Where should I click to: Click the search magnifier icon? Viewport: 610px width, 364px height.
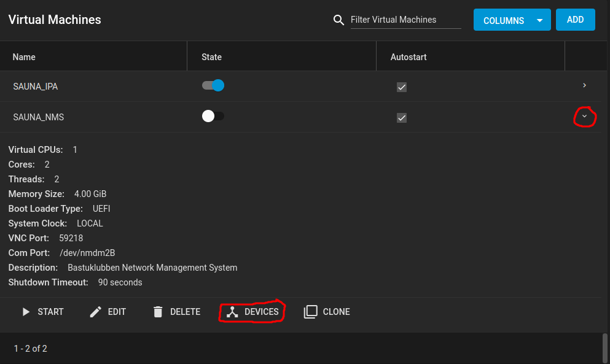point(338,20)
